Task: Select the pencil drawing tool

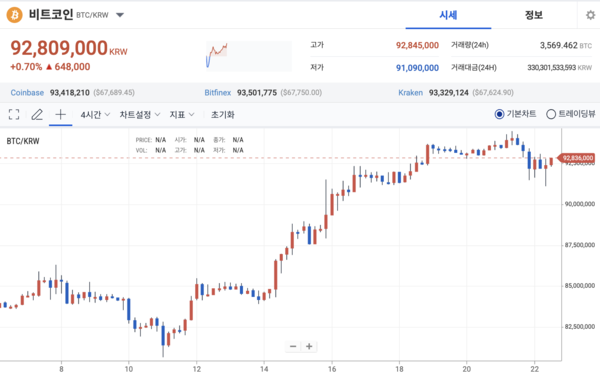Action: pos(37,114)
